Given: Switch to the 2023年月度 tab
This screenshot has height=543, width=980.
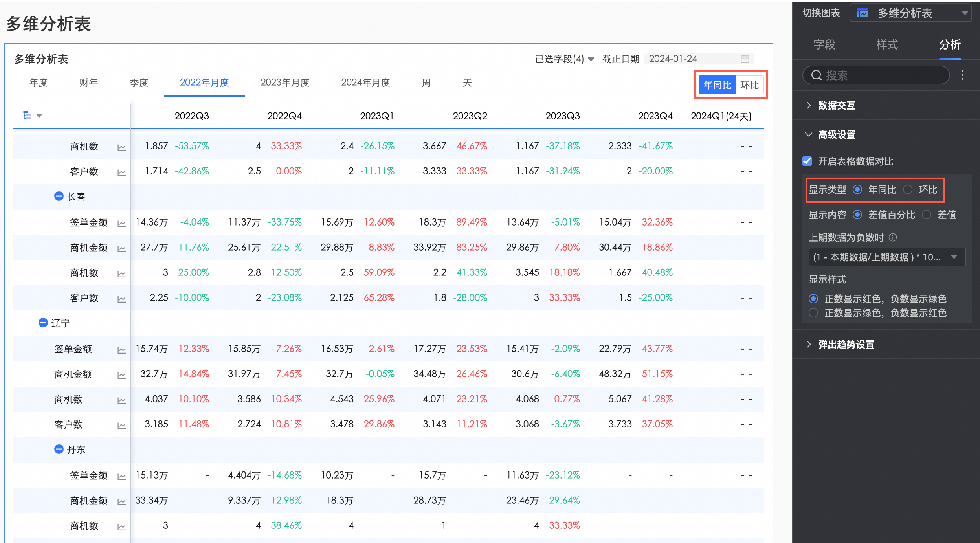Looking at the screenshot, I should point(285,83).
